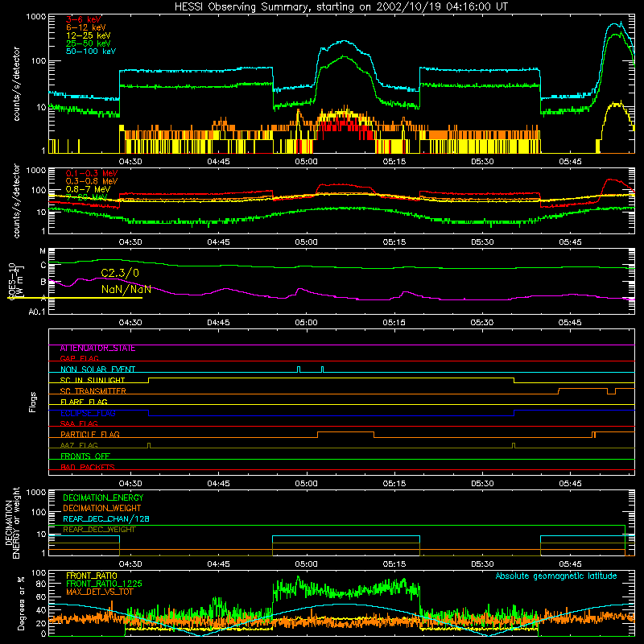The height and width of the screenshot is (644, 644).
Task: Click 04:45 tick label under decimation panel
Action: pyautogui.click(x=218, y=564)
